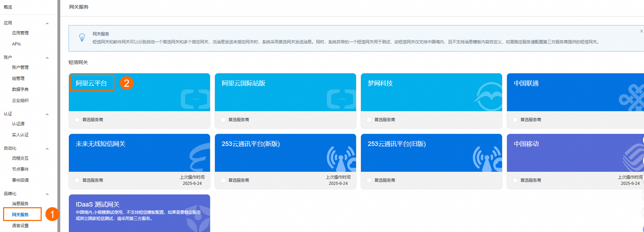Image resolution: width=644 pixels, height=232 pixels.
Task: Open the IDaaS 测试网关 card title
Action: click(x=97, y=204)
